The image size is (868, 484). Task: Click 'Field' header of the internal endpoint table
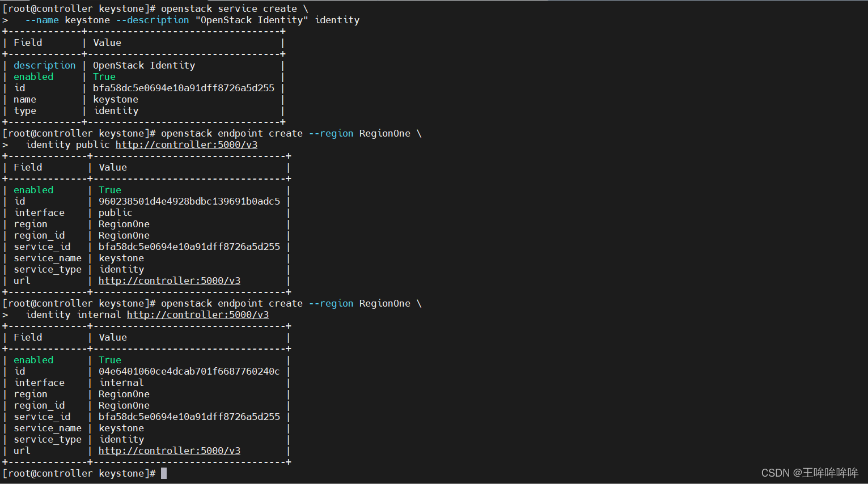coord(28,337)
